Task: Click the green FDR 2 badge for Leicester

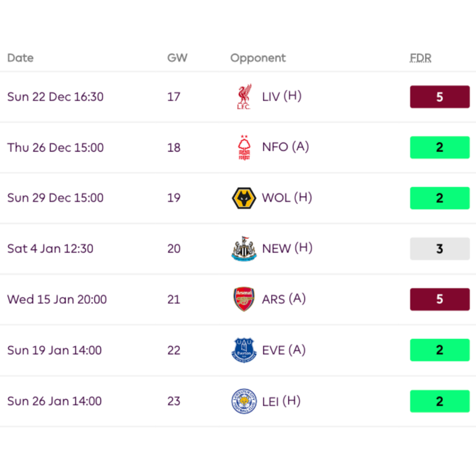Action: click(439, 401)
